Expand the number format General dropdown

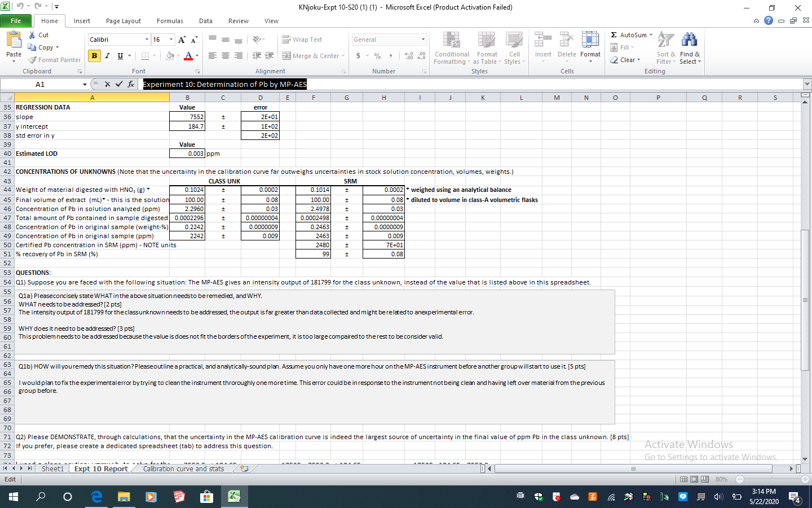click(423, 39)
